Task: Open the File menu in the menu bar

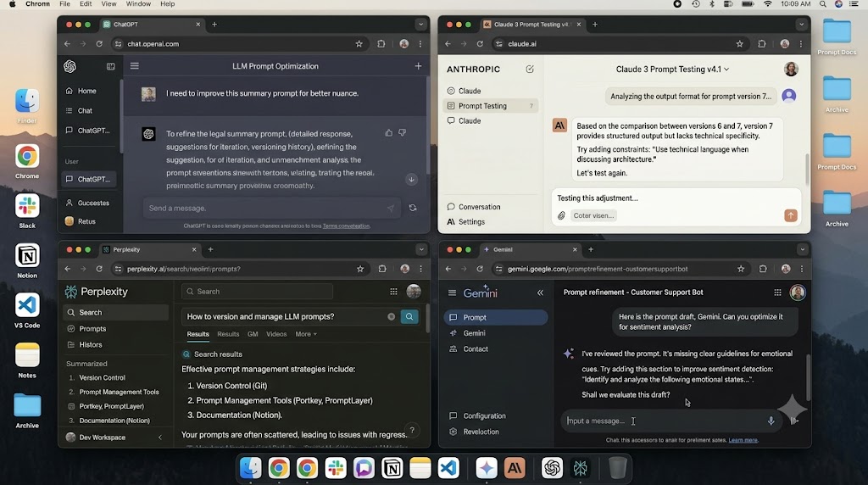Action: (64, 4)
